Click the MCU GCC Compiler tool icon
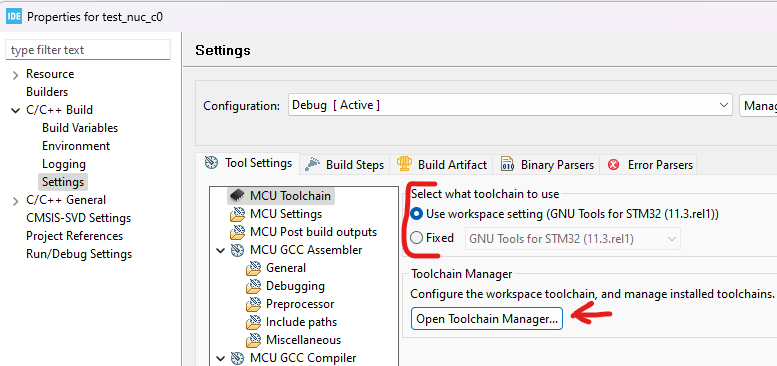 point(238,358)
